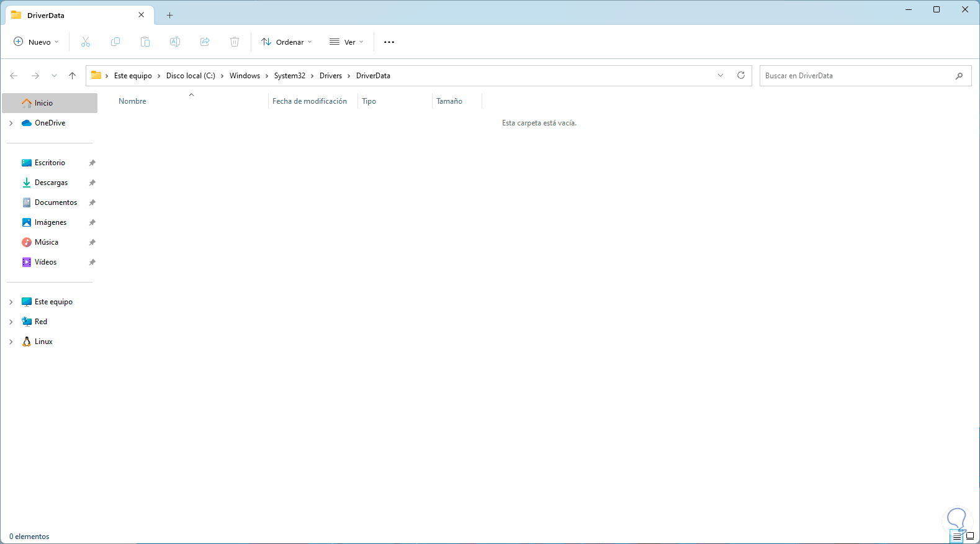Click the chevron after Drivers breadcrumb
This screenshot has width=980, height=544.
pyautogui.click(x=349, y=76)
